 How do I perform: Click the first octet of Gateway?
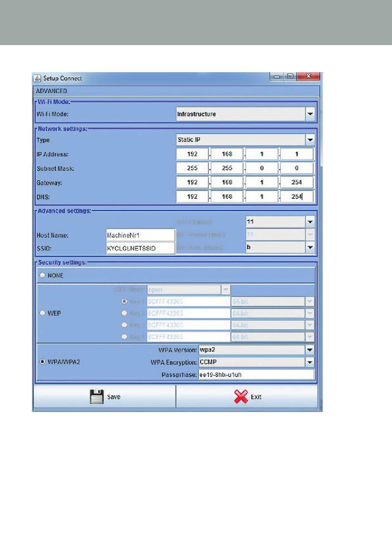coord(192,182)
